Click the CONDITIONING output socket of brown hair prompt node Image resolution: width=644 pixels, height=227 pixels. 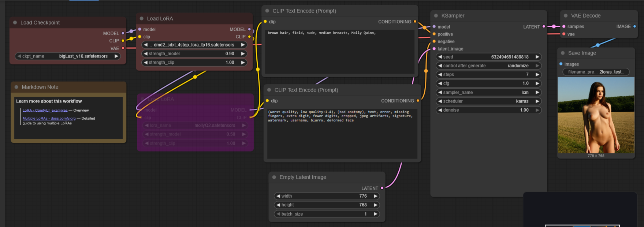(415, 22)
